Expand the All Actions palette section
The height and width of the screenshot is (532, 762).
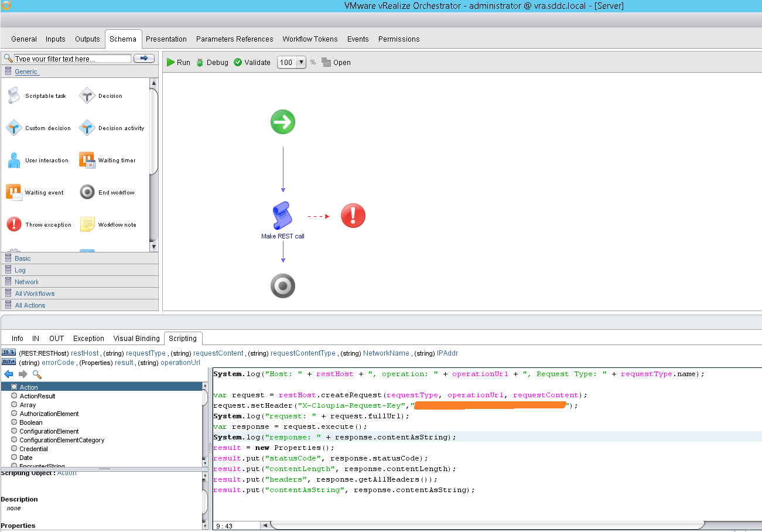pos(30,305)
